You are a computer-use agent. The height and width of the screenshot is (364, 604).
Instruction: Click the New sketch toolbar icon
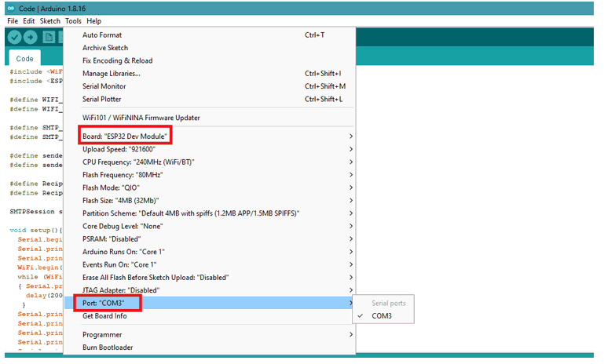(x=49, y=37)
